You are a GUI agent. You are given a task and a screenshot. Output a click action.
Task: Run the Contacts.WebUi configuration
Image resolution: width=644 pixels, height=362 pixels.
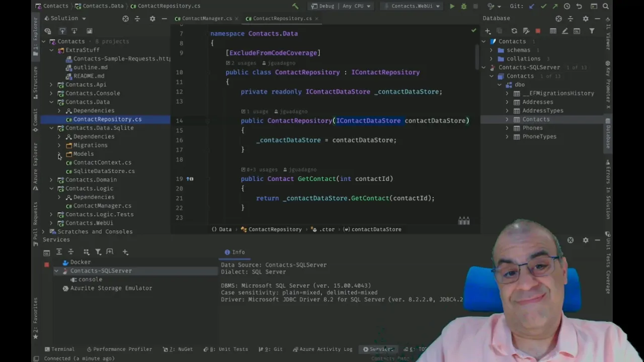click(452, 6)
